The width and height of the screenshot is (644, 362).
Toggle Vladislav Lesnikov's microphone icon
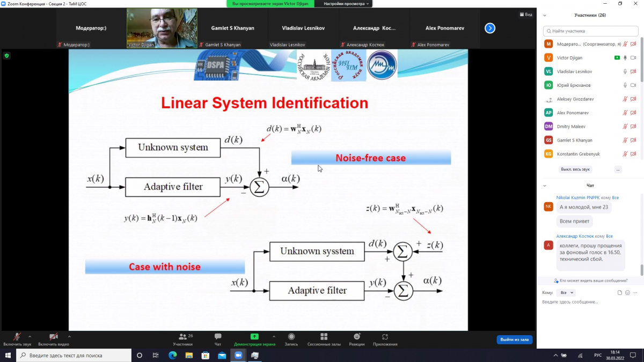click(x=625, y=71)
